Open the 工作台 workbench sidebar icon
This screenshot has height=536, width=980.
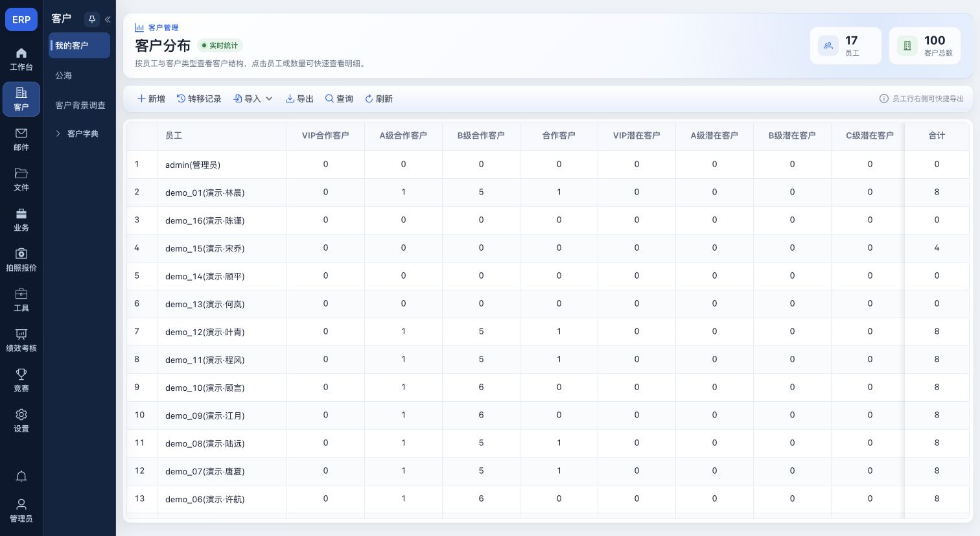21,59
